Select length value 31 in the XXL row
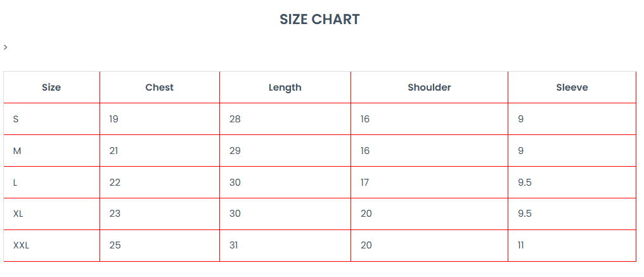The image size is (644, 277). tap(234, 245)
